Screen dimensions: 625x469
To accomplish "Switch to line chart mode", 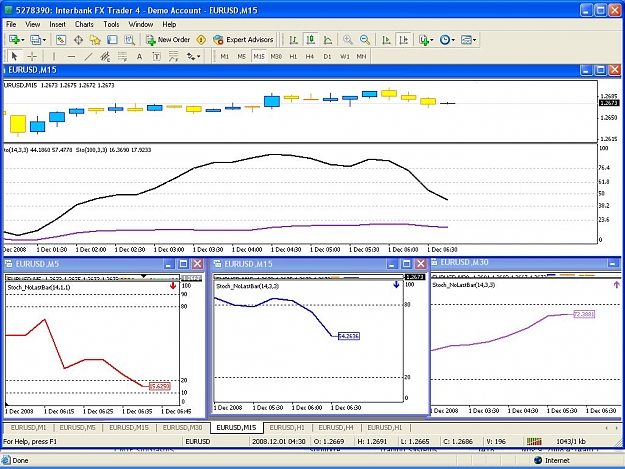I will [x=328, y=39].
